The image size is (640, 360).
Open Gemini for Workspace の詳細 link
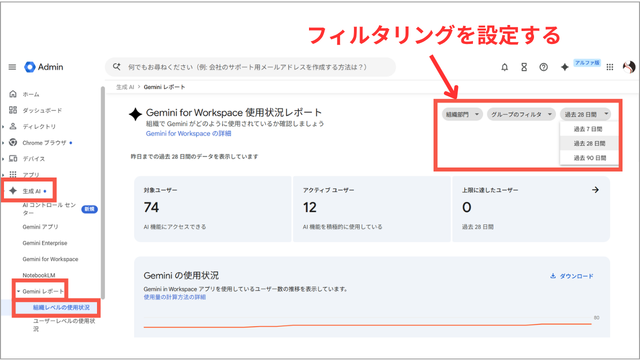click(189, 133)
